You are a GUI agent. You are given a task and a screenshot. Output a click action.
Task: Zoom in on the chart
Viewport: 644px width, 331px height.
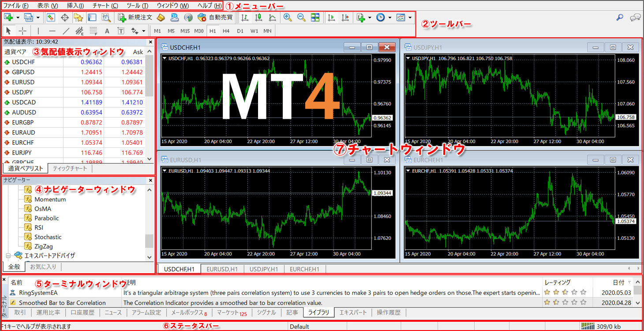click(x=288, y=18)
